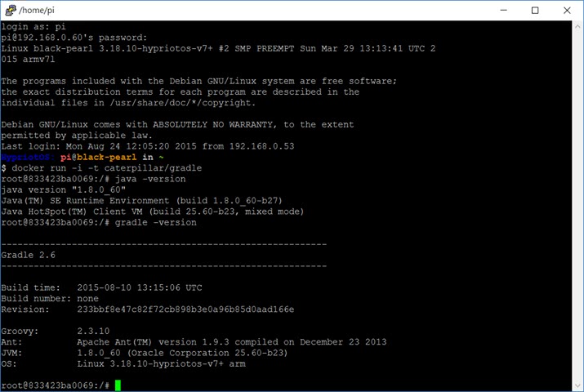Click 'Build time:' label
Viewport: 584px width, 392px height.
click(x=30, y=287)
